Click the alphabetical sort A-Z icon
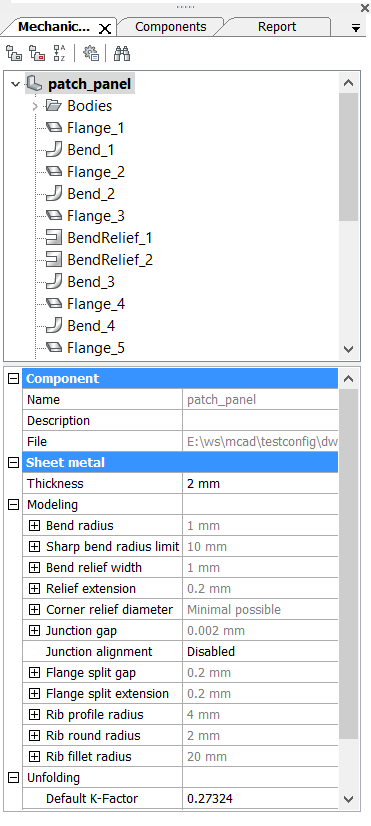The width and height of the screenshot is (371, 826). pyautogui.click(x=60, y=53)
